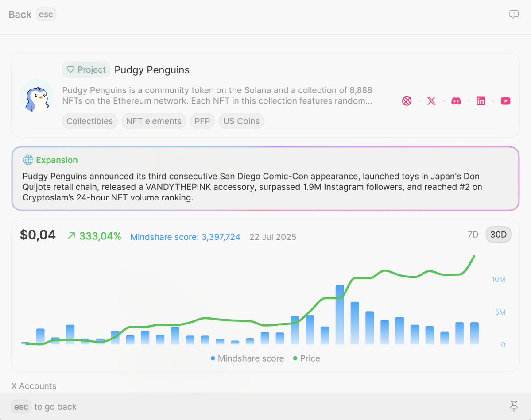This screenshot has height=420, width=531.
Task: Click the Back button
Action: pyautogui.click(x=20, y=15)
